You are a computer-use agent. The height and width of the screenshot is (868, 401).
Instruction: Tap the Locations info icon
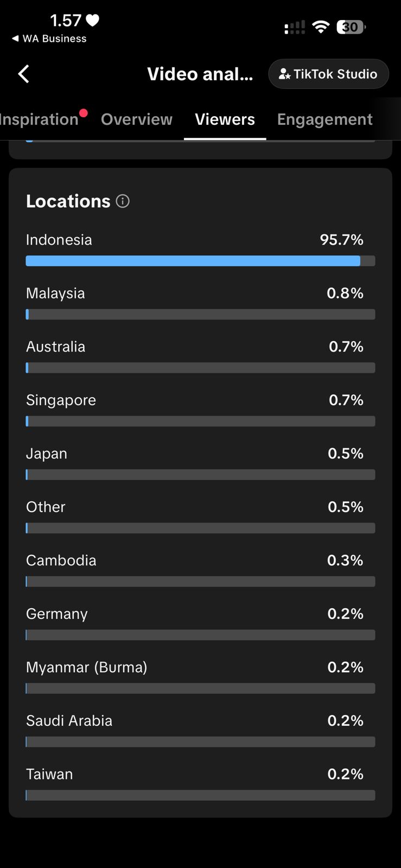pyautogui.click(x=123, y=201)
